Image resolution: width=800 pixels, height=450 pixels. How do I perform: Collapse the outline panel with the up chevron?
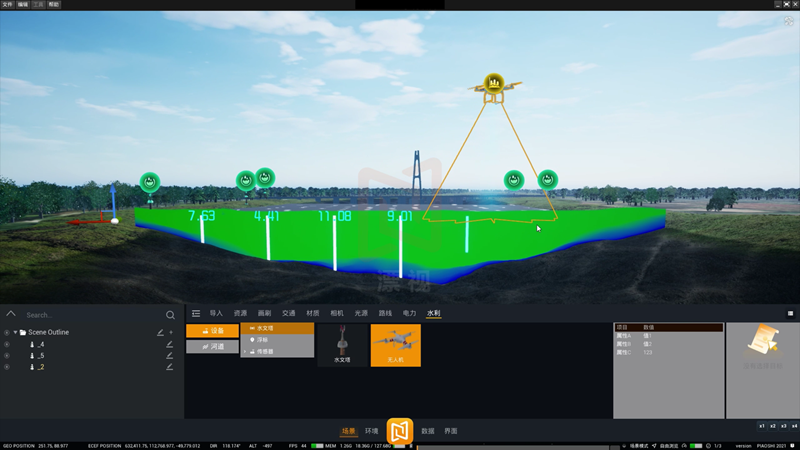(11, 313)
